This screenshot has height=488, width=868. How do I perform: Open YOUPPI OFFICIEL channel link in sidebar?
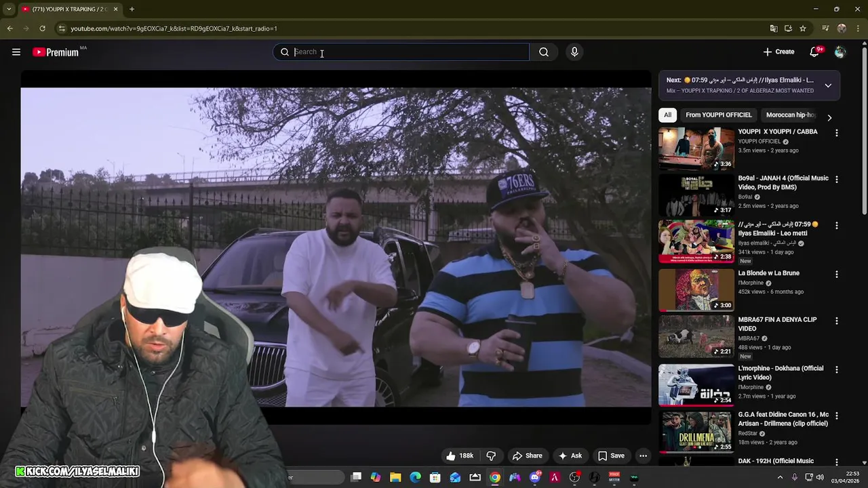759,142
